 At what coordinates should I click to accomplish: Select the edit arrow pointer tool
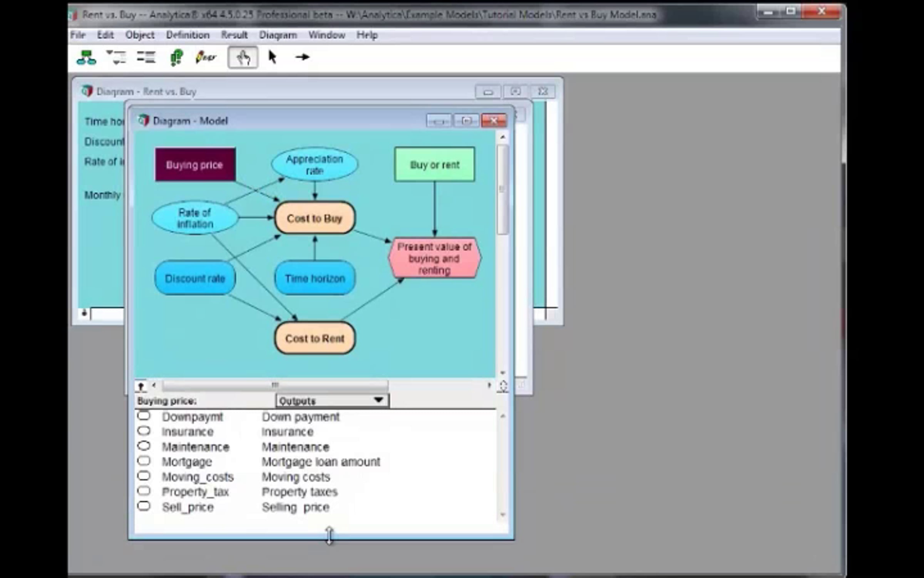coord(272,57)
